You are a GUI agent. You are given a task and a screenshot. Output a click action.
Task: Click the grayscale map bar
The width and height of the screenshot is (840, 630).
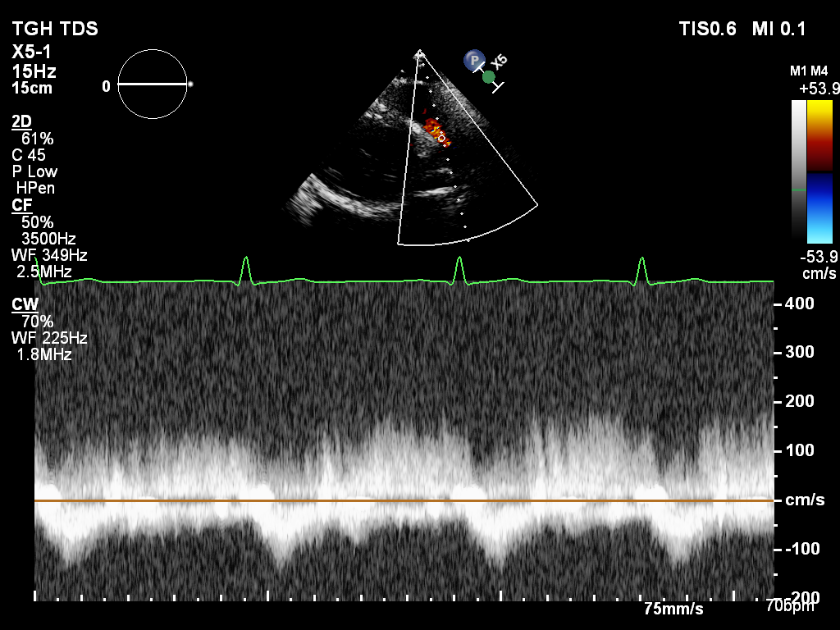798,170
